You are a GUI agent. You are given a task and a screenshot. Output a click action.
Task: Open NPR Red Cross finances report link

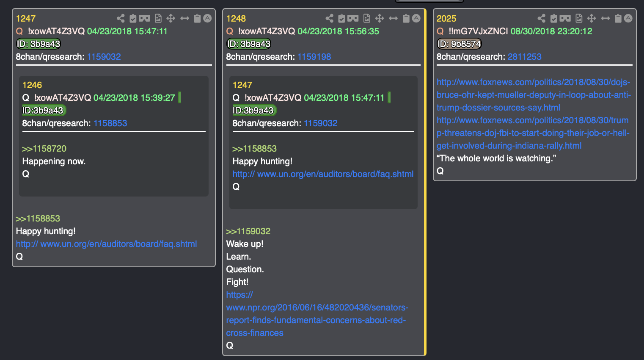pyautogui.click(x=317, y=314)
